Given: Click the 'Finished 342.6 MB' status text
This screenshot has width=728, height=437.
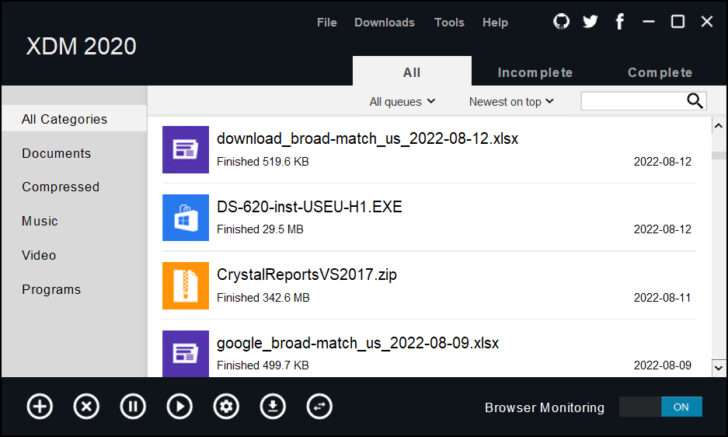Looking at the screenshot, I should (263, 298).
